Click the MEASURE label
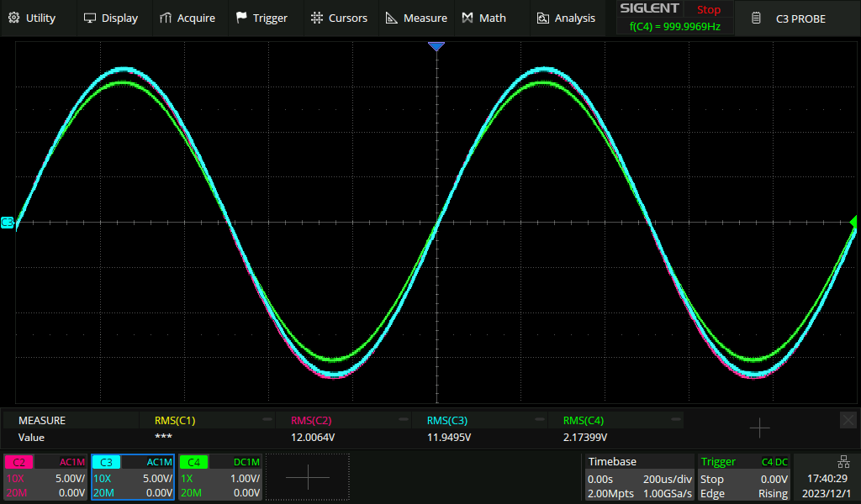 point(42,421)
